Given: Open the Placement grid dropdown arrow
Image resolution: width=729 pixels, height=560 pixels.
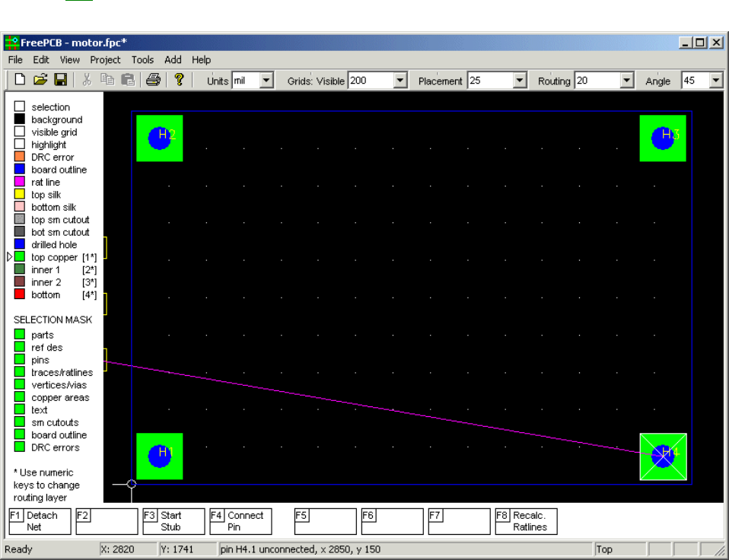Looking at the screenshot, I should pos(520,81).
